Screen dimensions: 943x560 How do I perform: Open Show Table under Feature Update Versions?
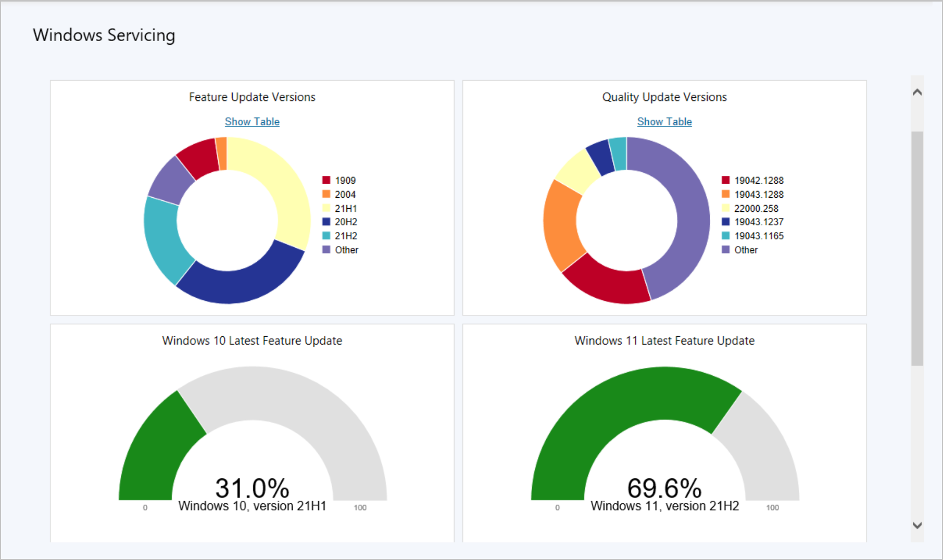(x=252, y=122)
